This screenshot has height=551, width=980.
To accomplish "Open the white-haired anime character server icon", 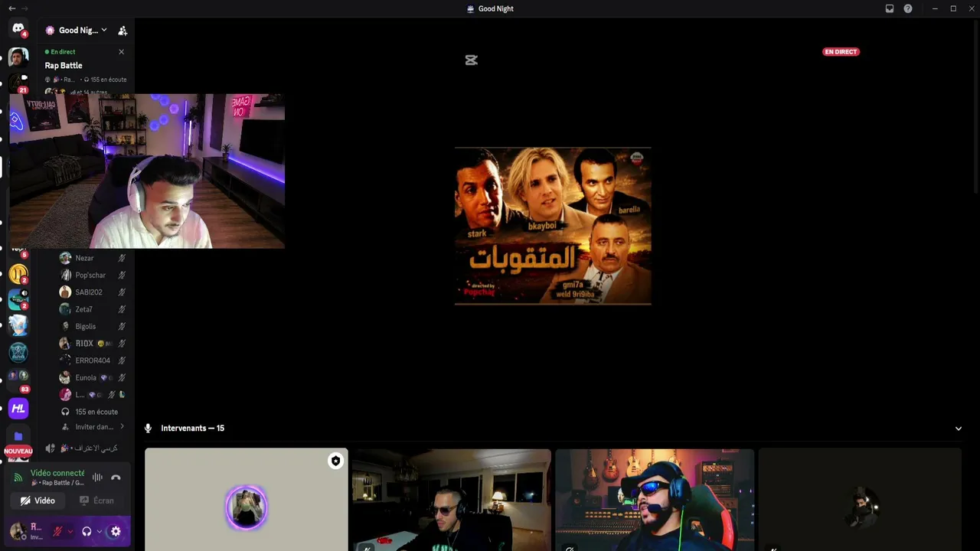I will point(18,326).
